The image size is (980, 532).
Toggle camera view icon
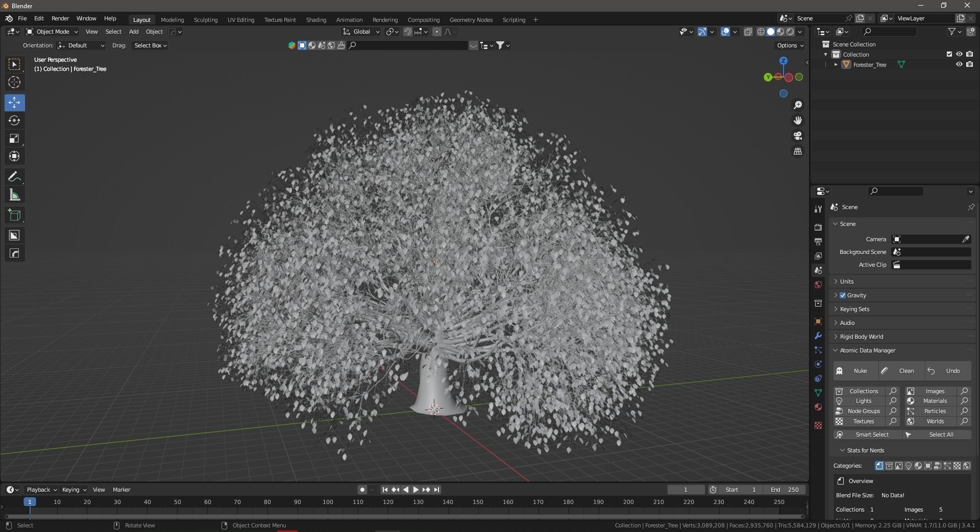[798, 136]
